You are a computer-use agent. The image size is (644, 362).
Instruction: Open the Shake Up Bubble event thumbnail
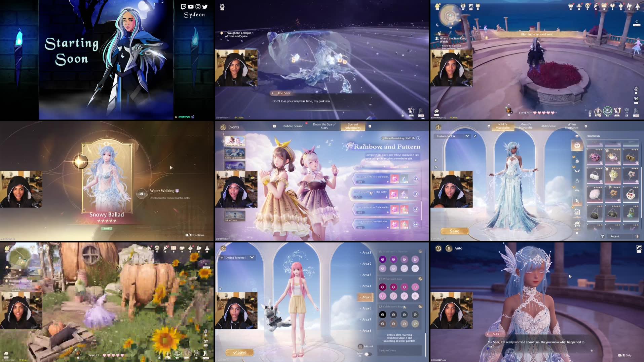235,154
